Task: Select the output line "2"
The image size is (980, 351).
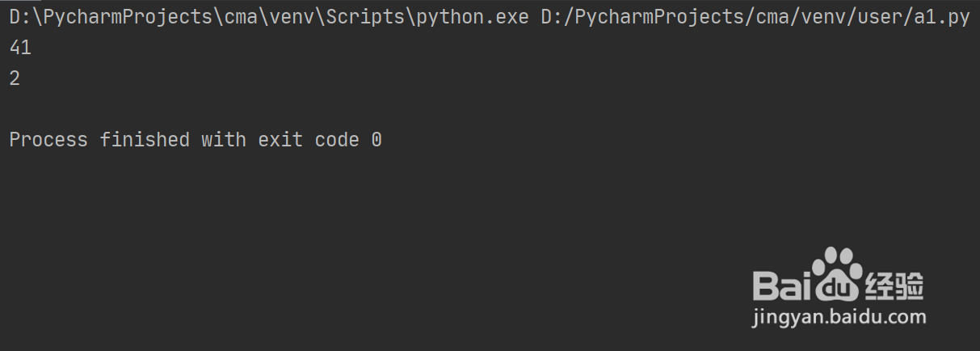Action: point(15,78)
